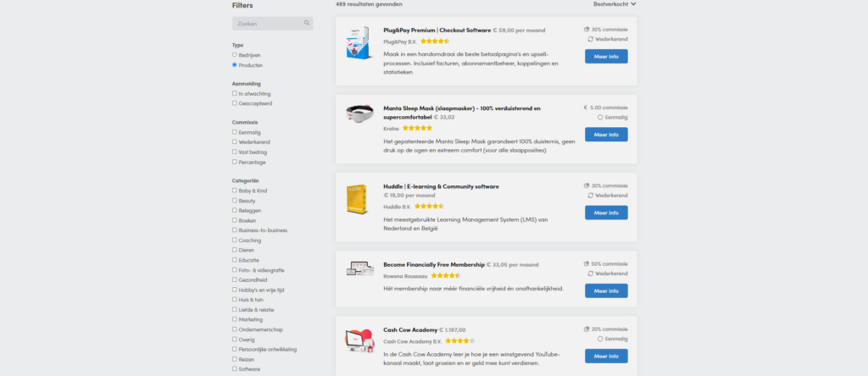Screen dimensions: 868x376
Task: Check the Beauty category filter
Action: tap(235, 200)
